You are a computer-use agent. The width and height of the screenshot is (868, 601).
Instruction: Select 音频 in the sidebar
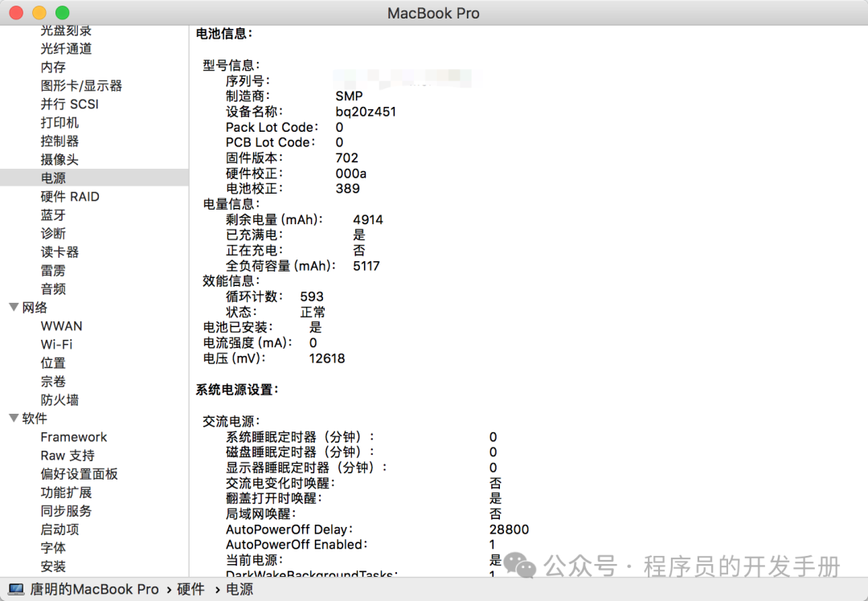[x=53, y=289]
